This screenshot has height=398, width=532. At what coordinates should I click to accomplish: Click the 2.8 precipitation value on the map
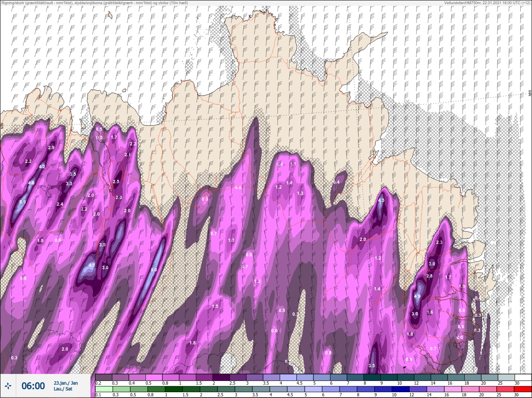pos(429,276)
